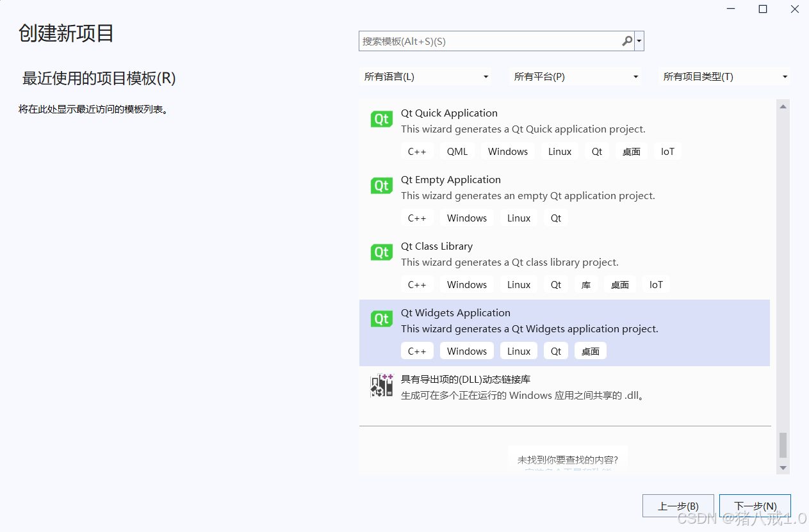Click the Qt icon beside Qt Class Library
Viewport: 809px width, 532px height.
[382, 252]
